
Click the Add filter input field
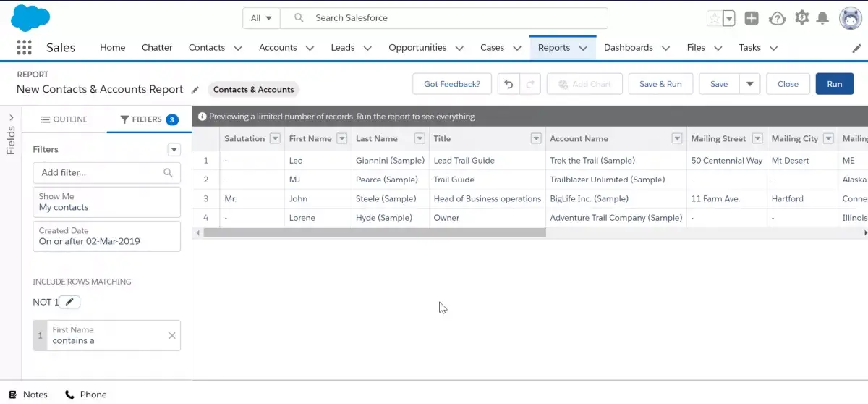[106, 173]
